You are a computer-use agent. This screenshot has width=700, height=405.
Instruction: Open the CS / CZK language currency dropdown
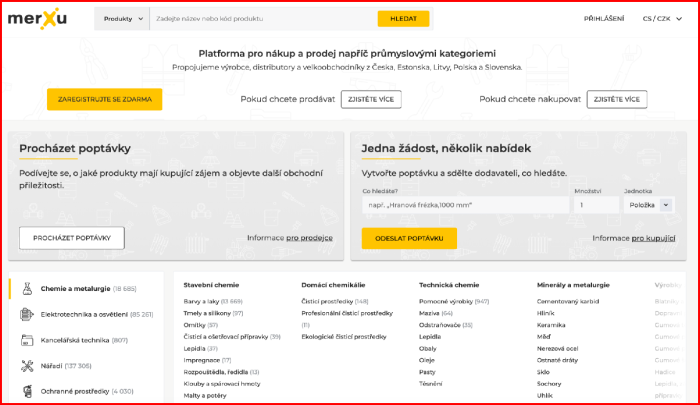tap(662, 19)
